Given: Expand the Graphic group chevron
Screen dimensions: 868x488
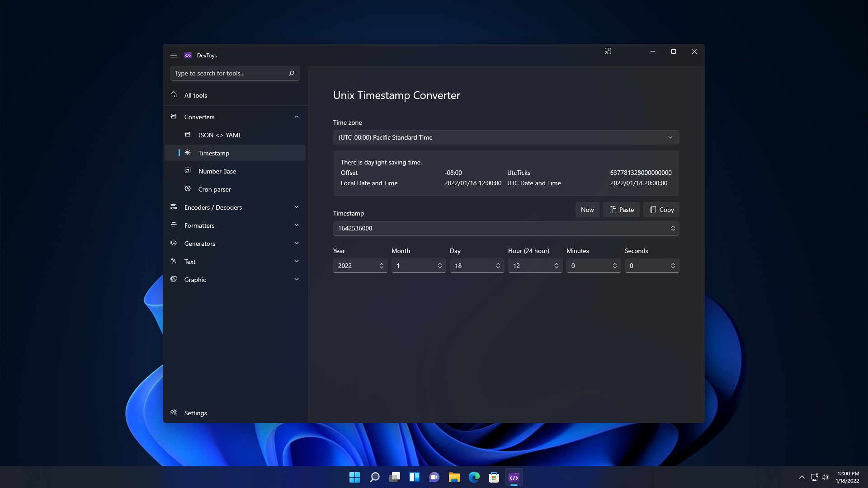Looking at the screenshot, I should [x=297, y=279].
